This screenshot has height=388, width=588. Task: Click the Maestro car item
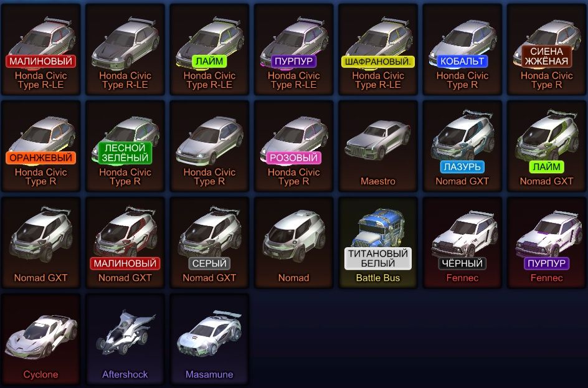(378, 146)
